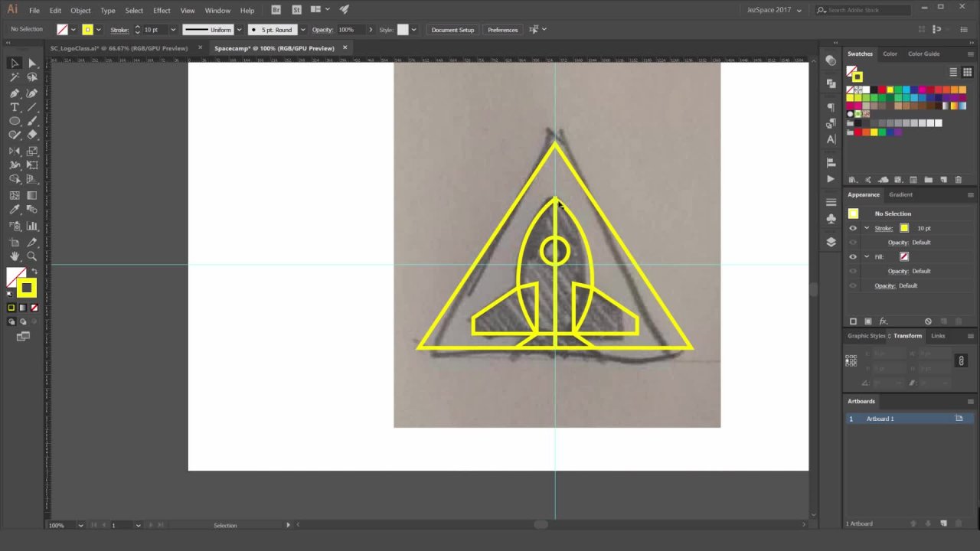Switch to the SC_LogoClass.ai document tab
980x551 pixels.
[119, 48]
